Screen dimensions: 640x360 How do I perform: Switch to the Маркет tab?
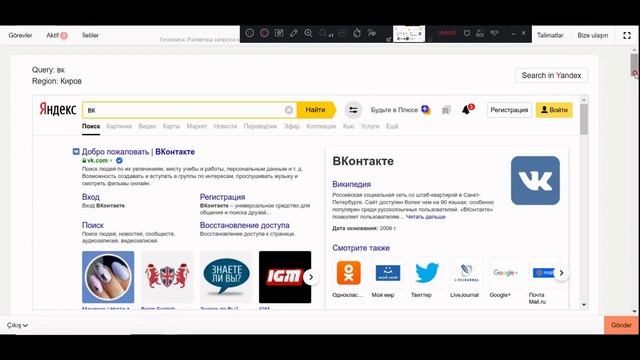point(197,126)
